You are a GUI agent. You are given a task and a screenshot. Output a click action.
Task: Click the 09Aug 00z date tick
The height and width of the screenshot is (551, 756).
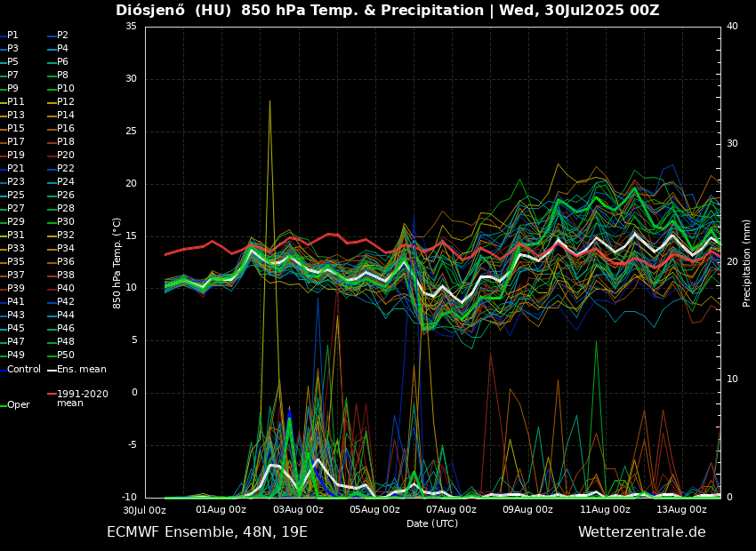(528, 510)
